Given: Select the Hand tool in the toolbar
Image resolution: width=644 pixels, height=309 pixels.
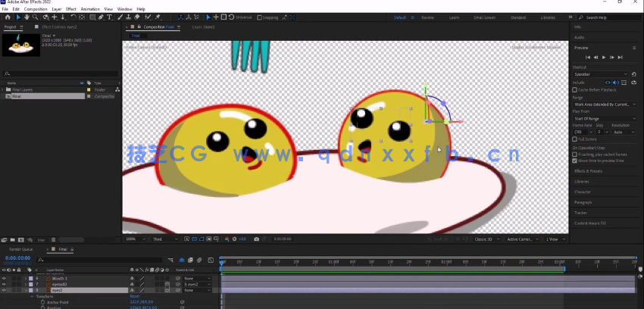Looking at the screenshot, I should (27, 17).
